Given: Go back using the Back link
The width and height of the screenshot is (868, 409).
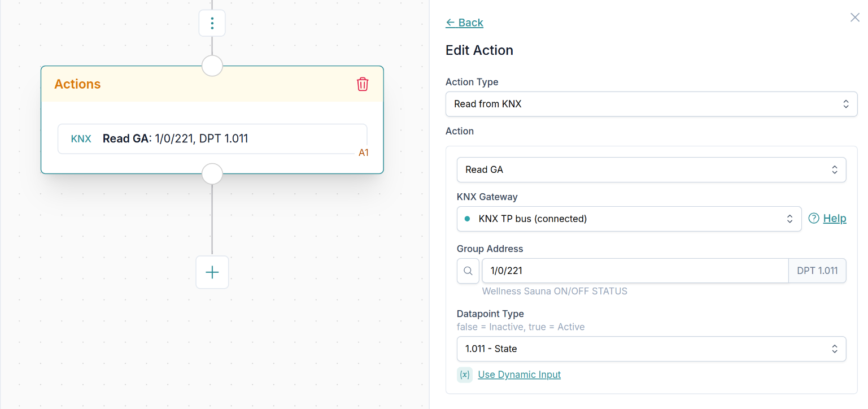Looking at the screenshot, I should 464,23.
